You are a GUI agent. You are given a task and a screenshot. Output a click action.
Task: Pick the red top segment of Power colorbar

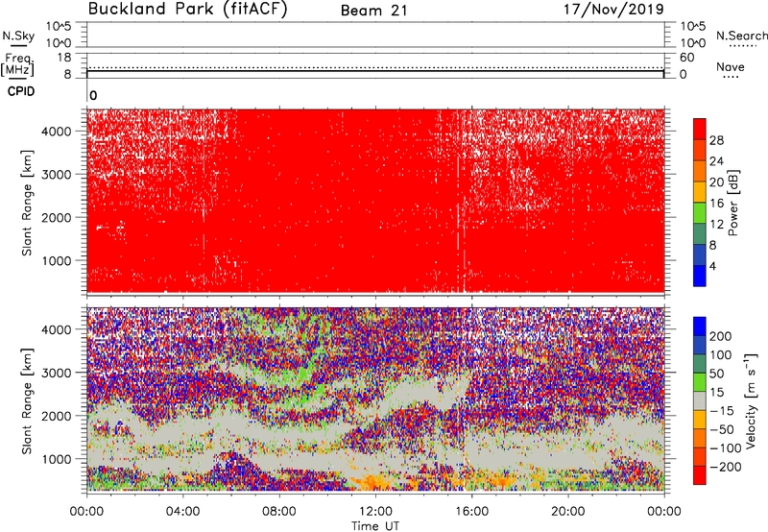700,129
